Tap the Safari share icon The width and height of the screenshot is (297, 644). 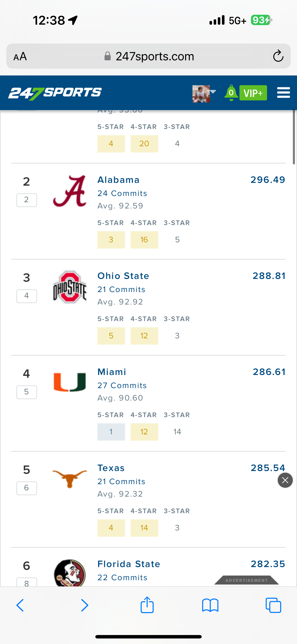coord(147,605)
